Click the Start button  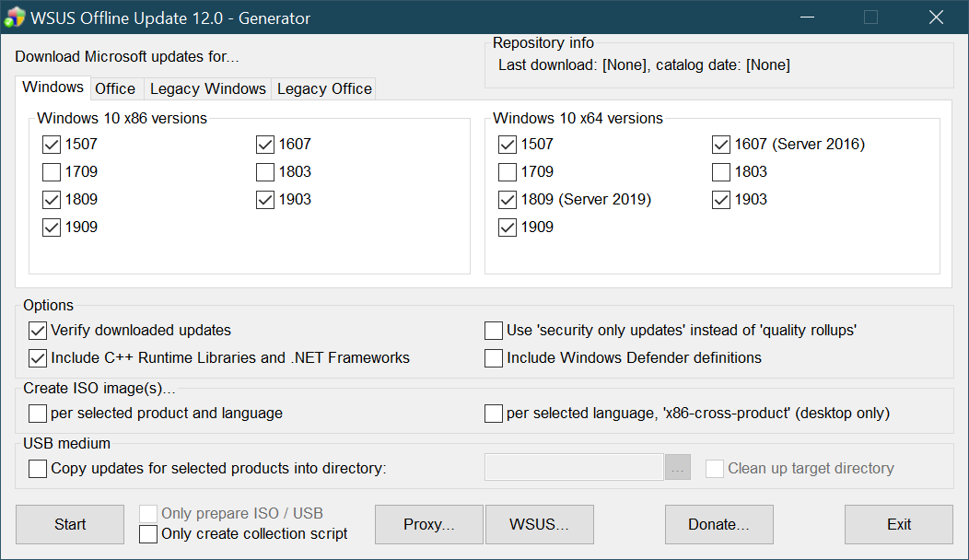click(70, 525)
